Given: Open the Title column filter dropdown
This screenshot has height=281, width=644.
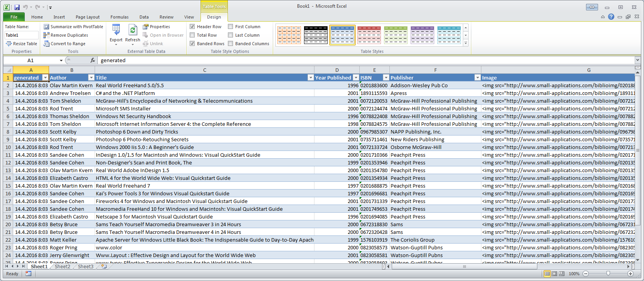Looking at the screenshot, I should (x=311, y=78).
